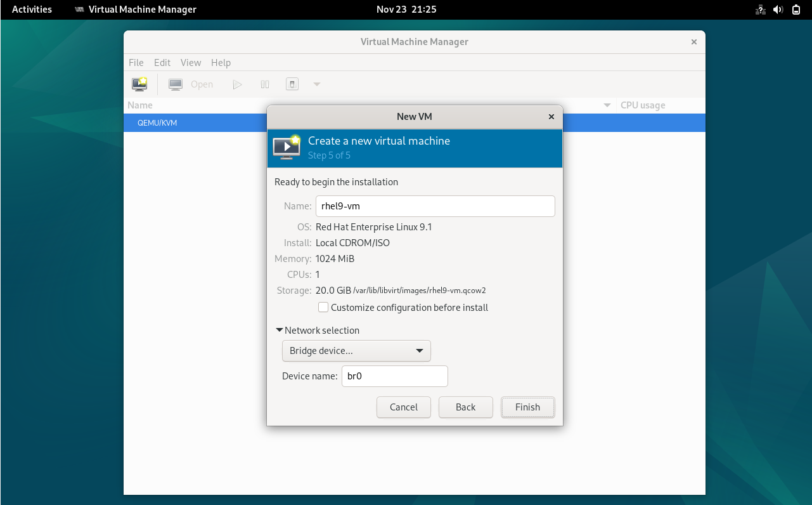Open the View menu

coord(191,63)
